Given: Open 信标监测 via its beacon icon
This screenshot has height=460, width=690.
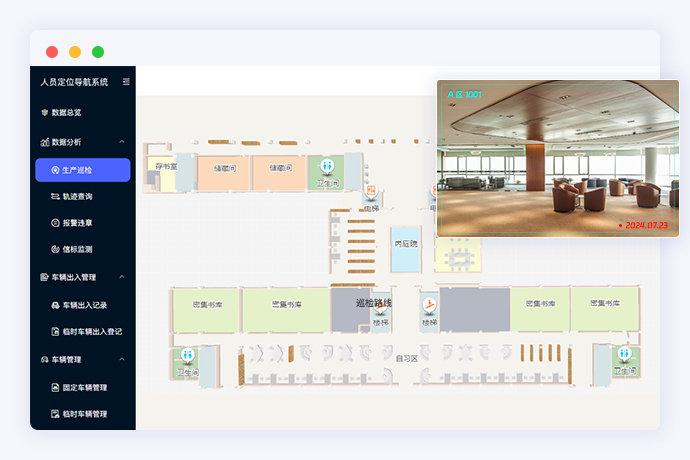Looking at the screenshot, I should point(55,249).
